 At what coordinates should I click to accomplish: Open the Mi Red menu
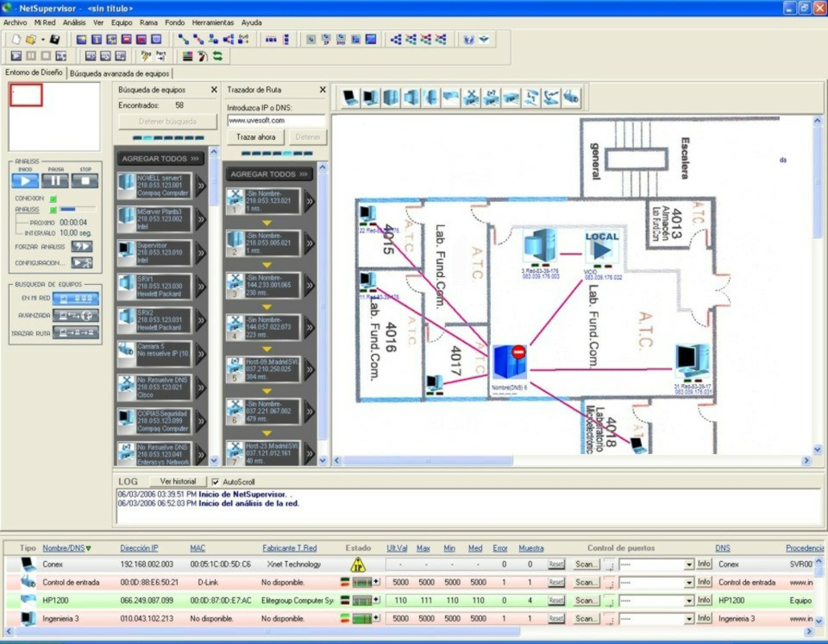click(45, 23)
